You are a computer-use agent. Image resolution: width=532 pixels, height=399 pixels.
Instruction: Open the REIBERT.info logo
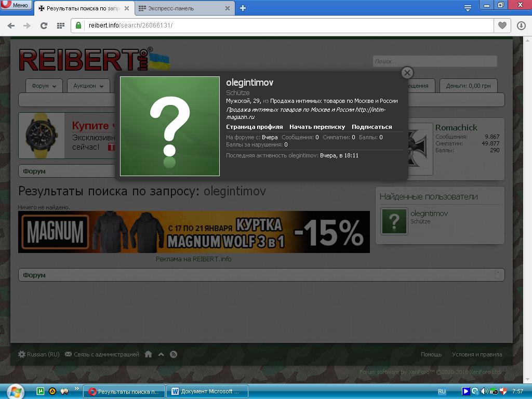point(95,59)
